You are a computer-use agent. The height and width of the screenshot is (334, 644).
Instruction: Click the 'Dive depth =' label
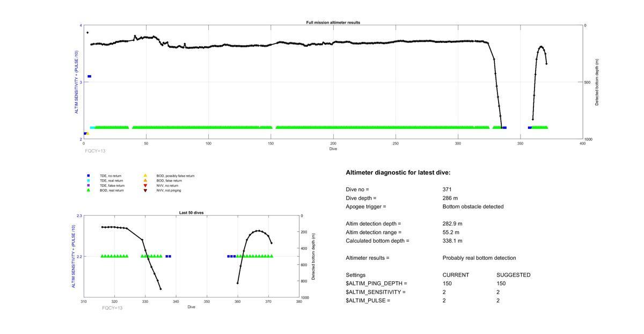pyautogui.click(x=361, y=198)
